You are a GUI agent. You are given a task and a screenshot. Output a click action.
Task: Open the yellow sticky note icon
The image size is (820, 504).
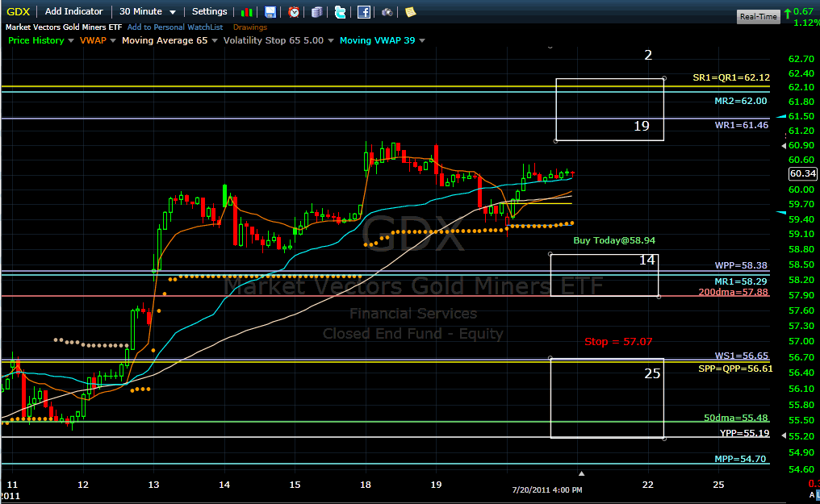point(411,12)
